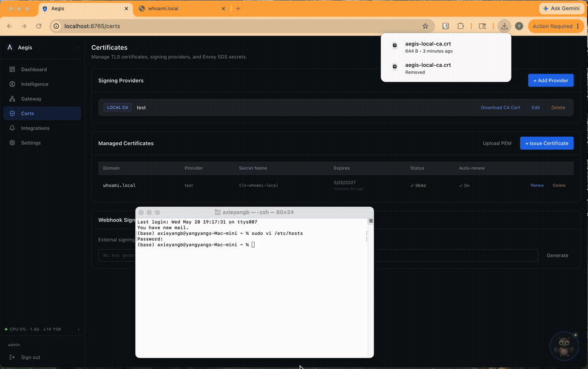Delete the test signing provider

pos(558,107)
